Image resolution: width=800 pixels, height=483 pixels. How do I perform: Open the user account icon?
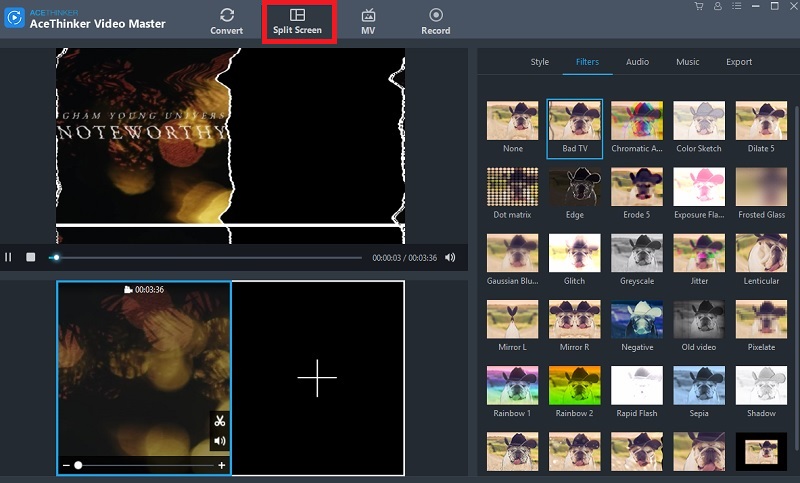tap(717, 6)
